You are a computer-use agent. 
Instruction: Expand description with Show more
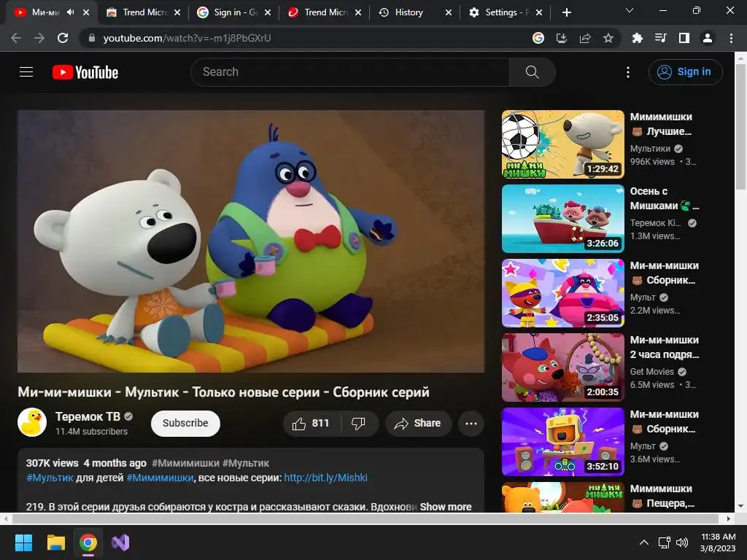[x=446, y=507]
